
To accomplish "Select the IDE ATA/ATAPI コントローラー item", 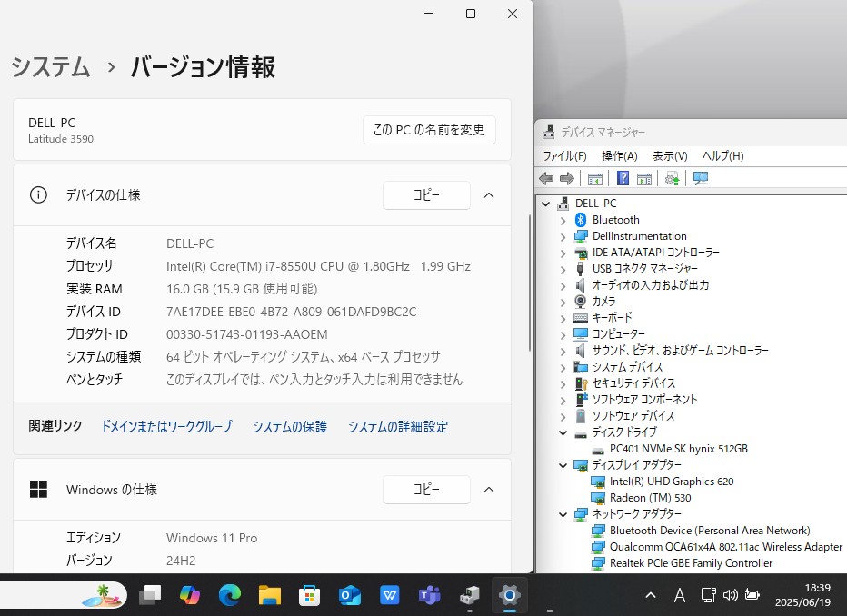I will [656, 252].
